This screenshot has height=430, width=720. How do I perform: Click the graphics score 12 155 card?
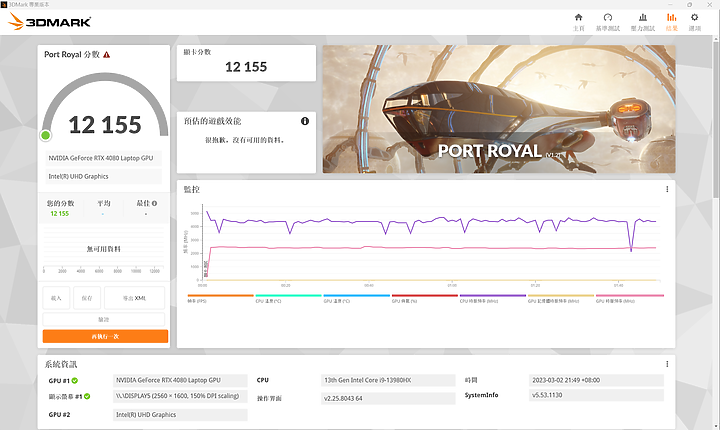[x=246, y=63]
